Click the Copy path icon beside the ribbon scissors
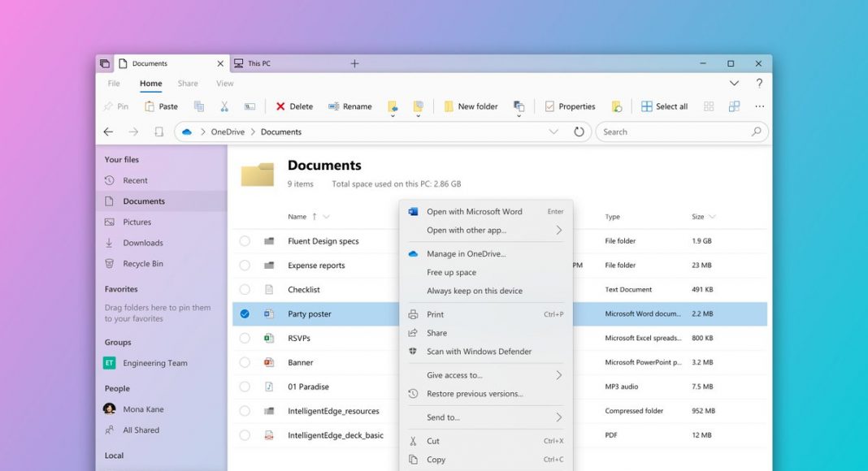The image size is (868, 471). 250,106
